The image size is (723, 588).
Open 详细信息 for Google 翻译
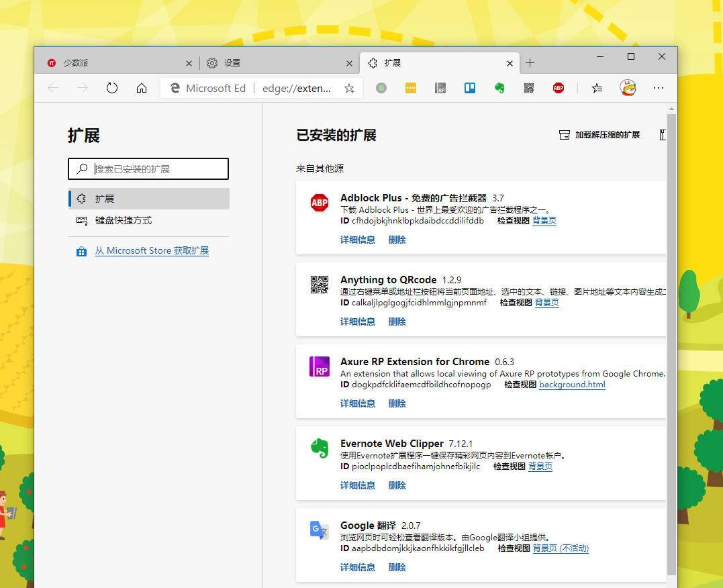click(357, 567)
